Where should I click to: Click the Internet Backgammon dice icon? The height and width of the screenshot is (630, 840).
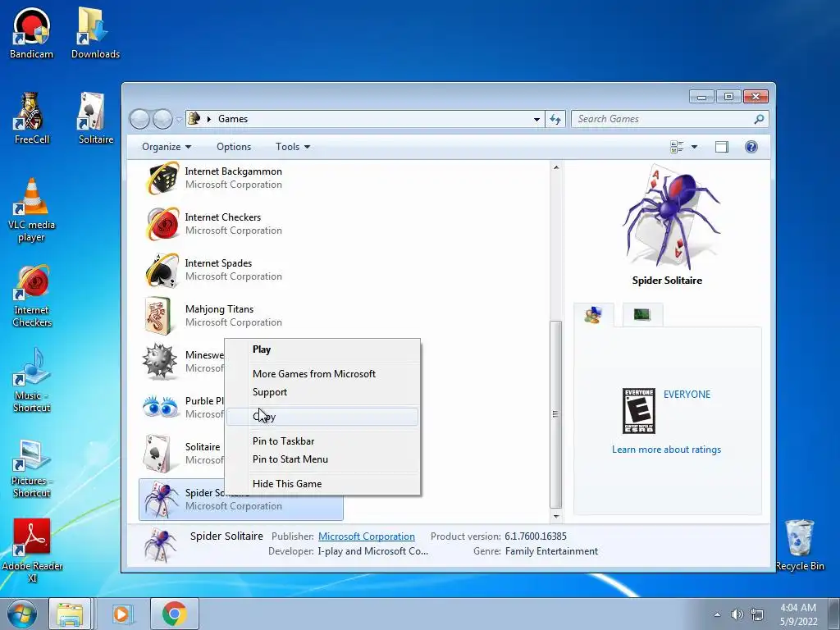click(162, 178)
